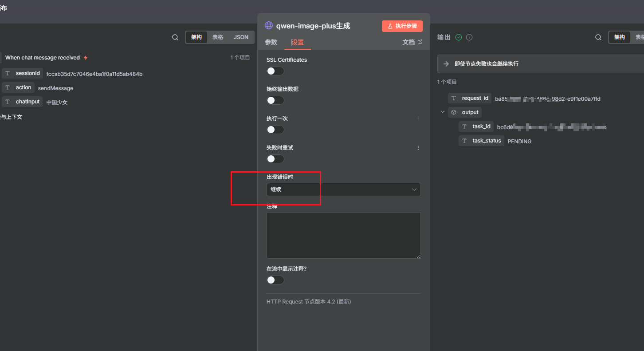
Task: Switch the left input panel to 表格 view
Action: tap(218, 37)
